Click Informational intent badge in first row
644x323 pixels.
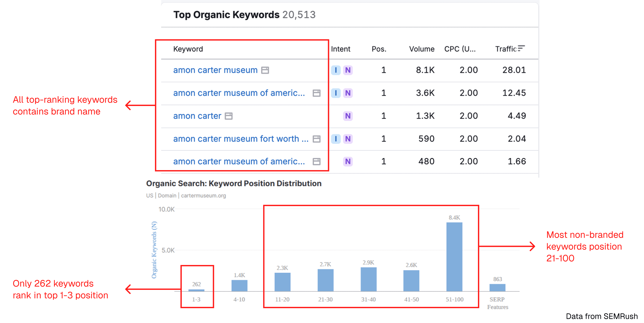click(x=336, y=70)
